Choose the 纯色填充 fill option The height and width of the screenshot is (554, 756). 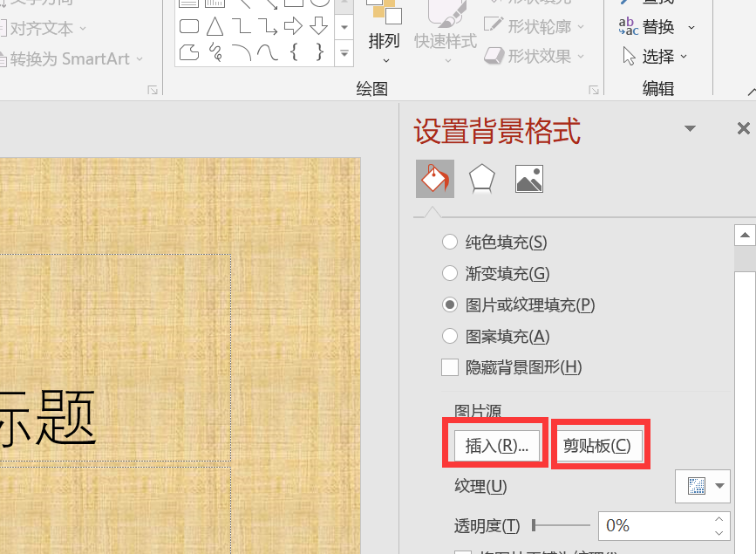449,242
